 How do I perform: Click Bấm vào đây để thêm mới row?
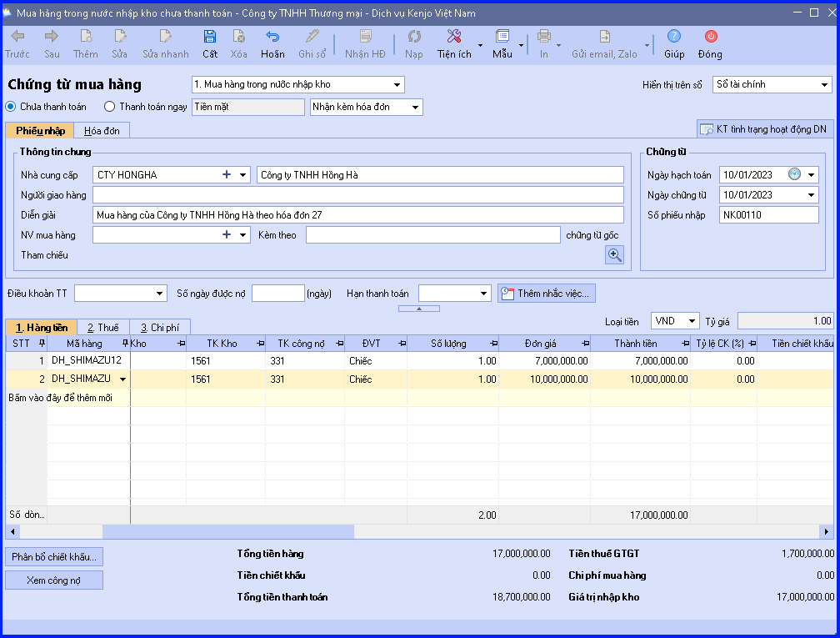(x=419, y=398)
